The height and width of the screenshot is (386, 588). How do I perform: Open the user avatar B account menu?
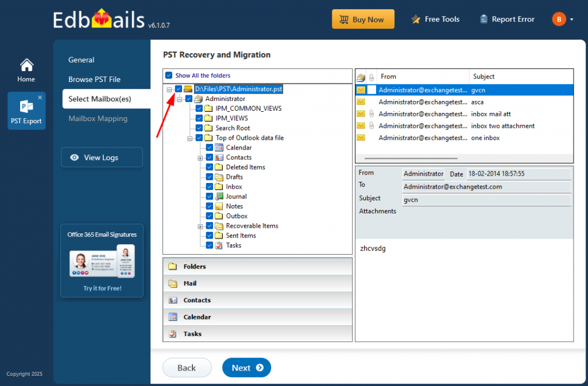559,19
